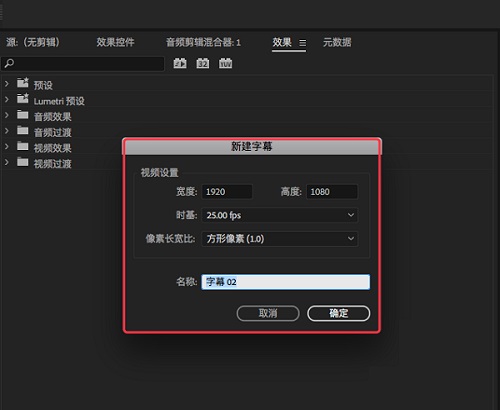Open the 时基 25.00 fps dropdown
The height and width of the screenshot is (410, 500).
(x=280, y=215)
